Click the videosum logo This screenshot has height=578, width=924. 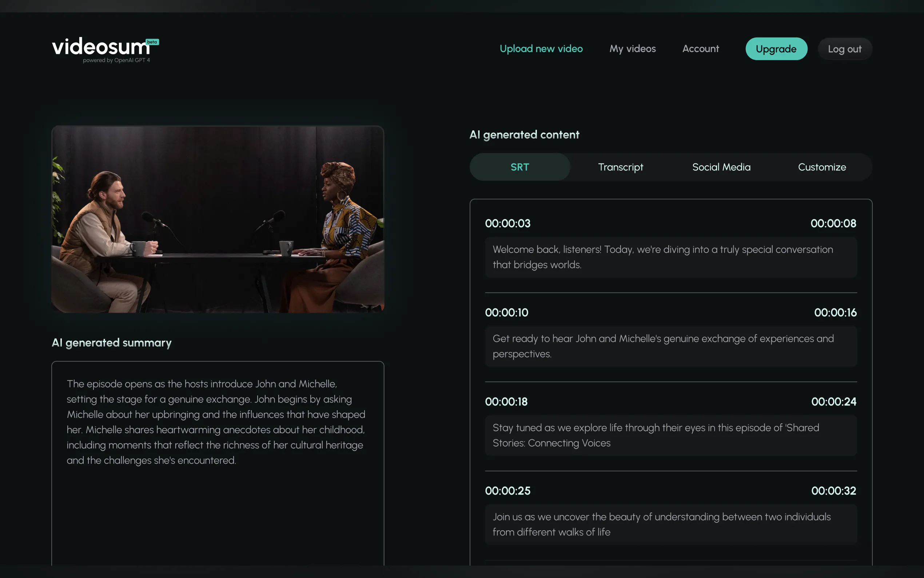[101, 48]
